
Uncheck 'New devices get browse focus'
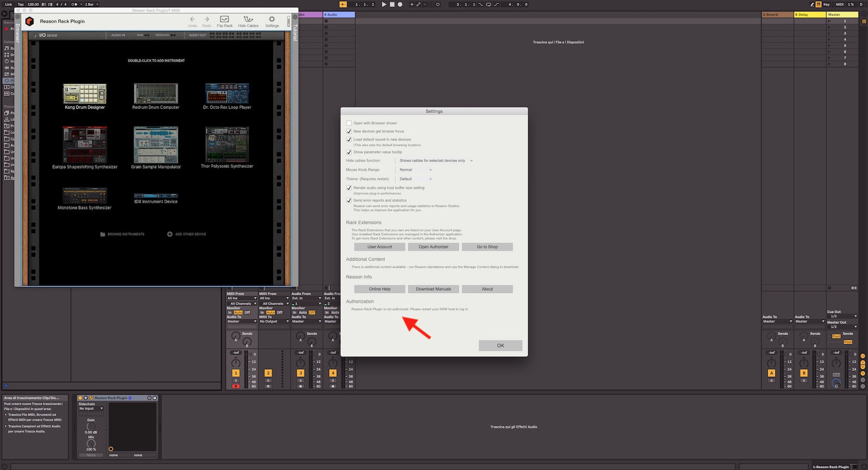(x=349, y=131)
